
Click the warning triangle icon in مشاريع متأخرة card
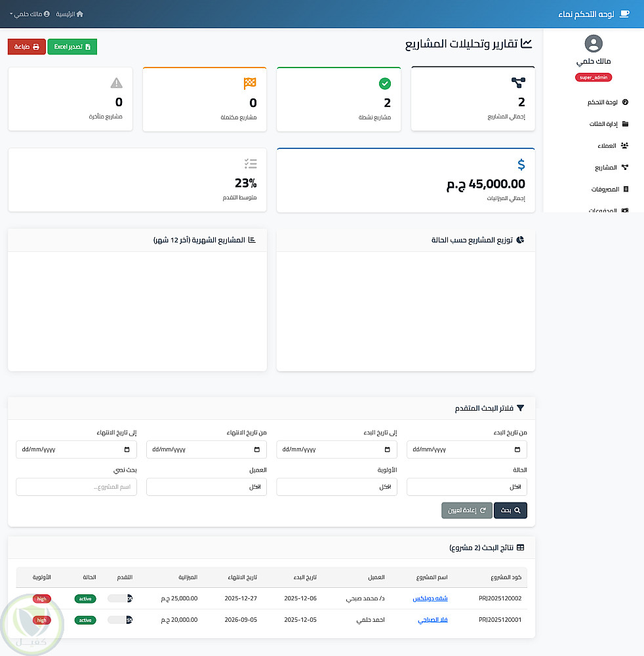pyautogui.click(x=117, y=83)
